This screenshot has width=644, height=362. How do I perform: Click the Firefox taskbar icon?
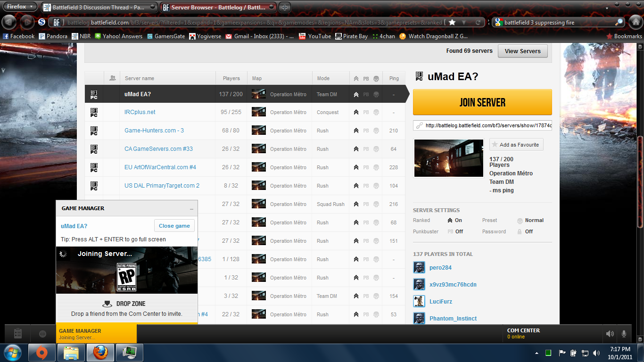100,353
